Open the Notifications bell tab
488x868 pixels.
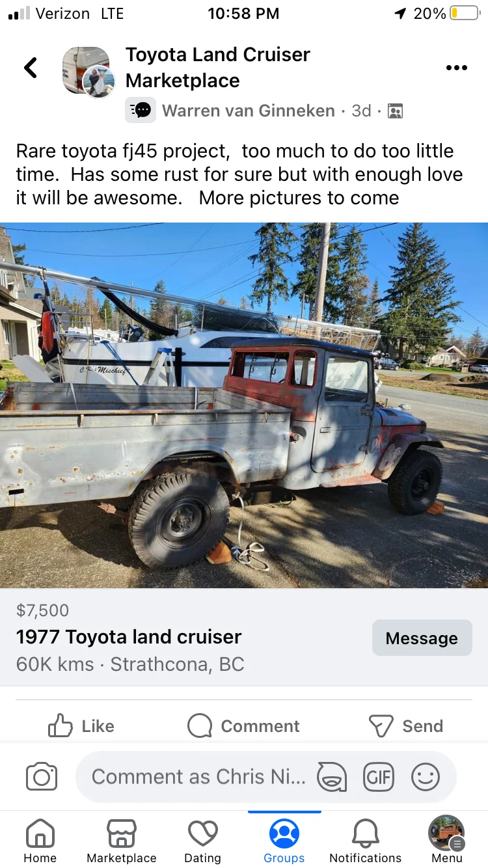pos(366,841)
